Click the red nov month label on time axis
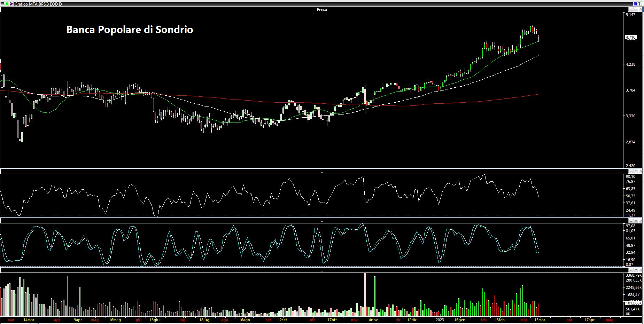This screenshot has width=644, height=324. click(x=354, y=320)
